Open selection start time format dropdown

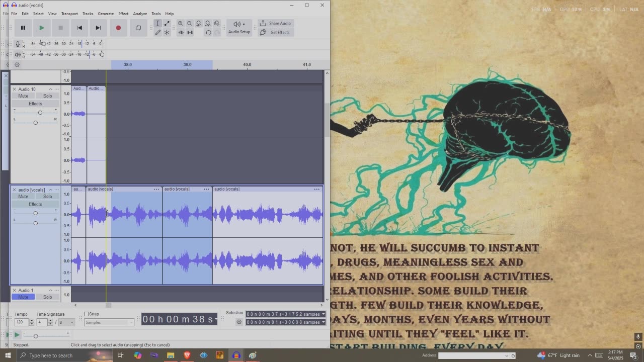(x=323, y=314)
